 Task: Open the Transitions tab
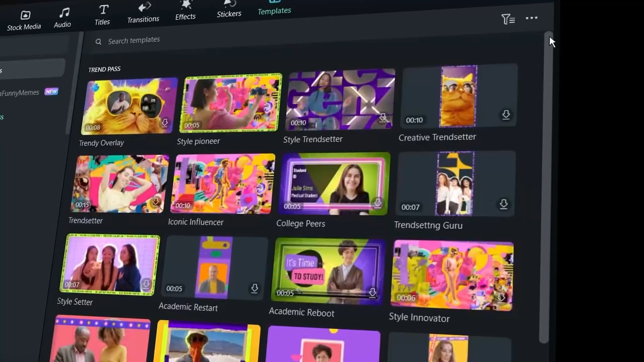144,13
